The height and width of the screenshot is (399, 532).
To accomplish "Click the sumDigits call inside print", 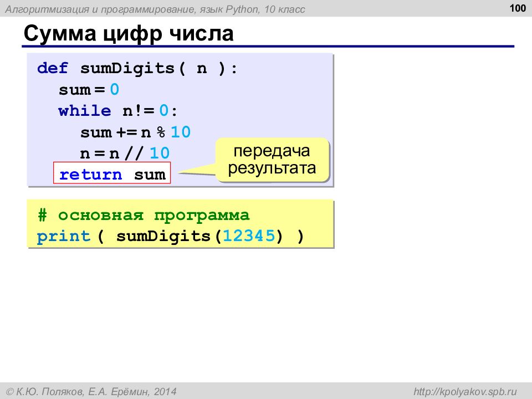I will coord(163,237).
